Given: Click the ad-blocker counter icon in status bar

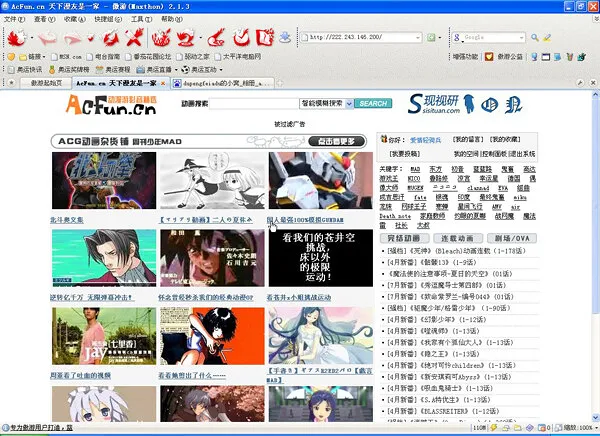Looking at the screenshot, I should (542, 428).
